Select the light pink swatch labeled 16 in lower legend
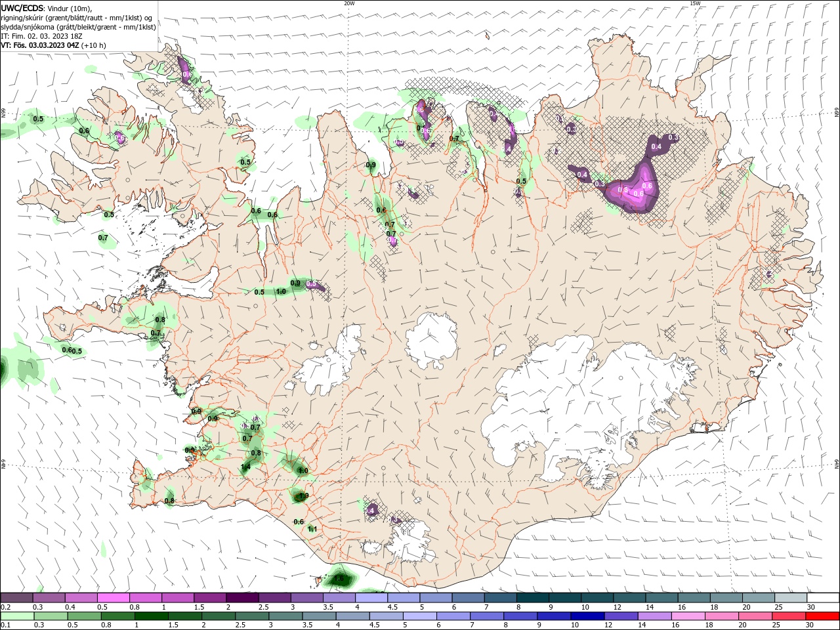Screen dimensions: 840x630 click(687, 616)
